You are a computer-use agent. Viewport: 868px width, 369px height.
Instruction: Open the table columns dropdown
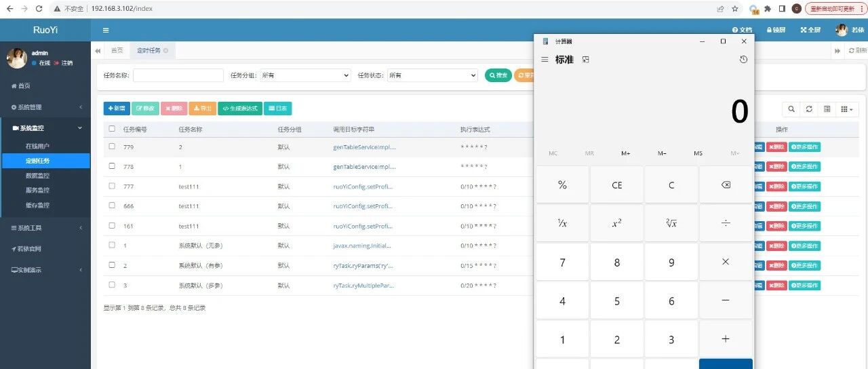point(847,109)
